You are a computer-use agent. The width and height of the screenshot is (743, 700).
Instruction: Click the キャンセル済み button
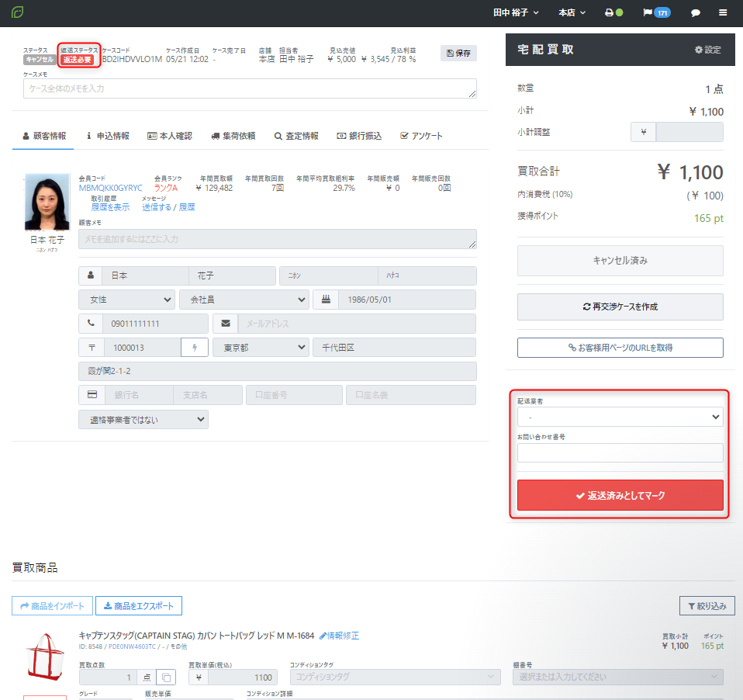tap(620, 261)
